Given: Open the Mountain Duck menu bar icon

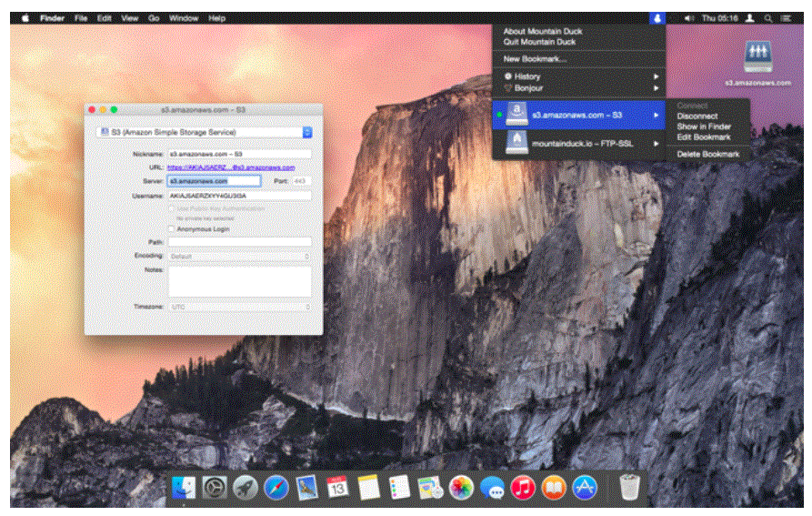Looking at the screenshot, I should (657, 18).
